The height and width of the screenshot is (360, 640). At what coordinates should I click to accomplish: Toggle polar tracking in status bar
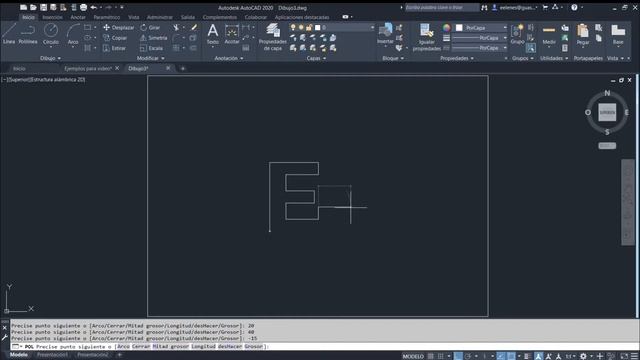pyautogui.click(x=468, y=356)
